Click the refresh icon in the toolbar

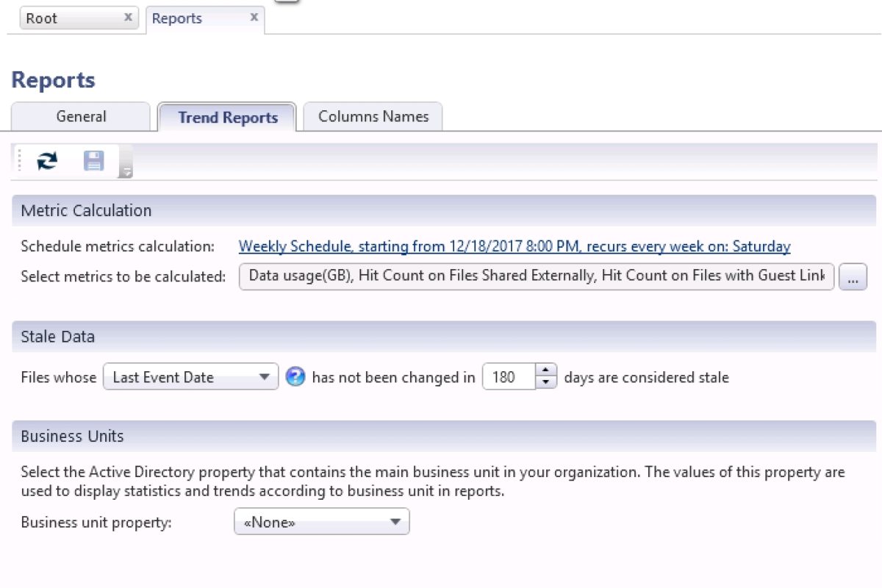pos(46,160)
